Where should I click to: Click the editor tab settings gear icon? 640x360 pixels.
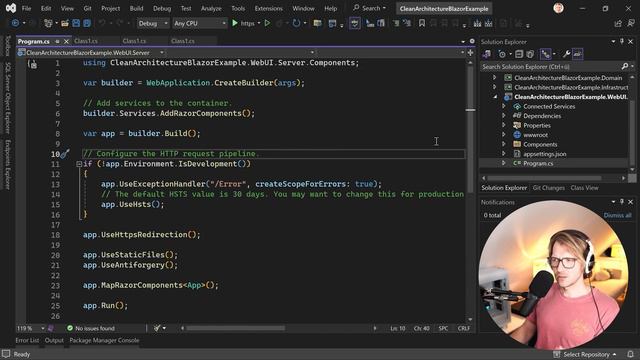472,41
